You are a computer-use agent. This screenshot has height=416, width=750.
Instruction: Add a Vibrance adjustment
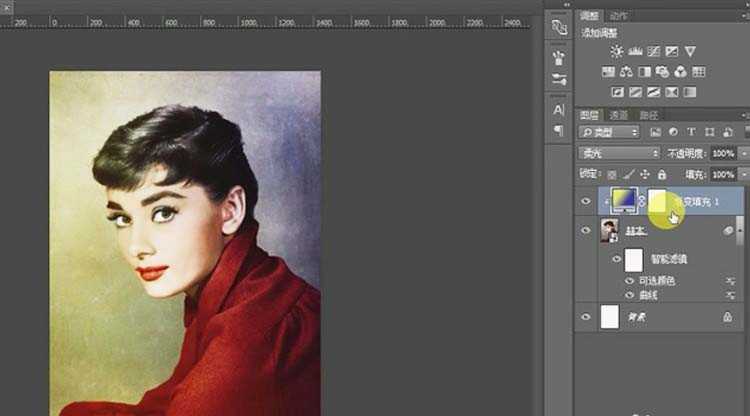(690, 51)
